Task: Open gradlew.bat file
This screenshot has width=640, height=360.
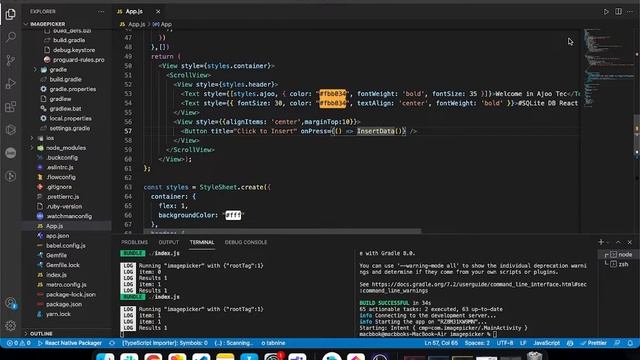Action: pyautogui.click(x=65, y=109)
